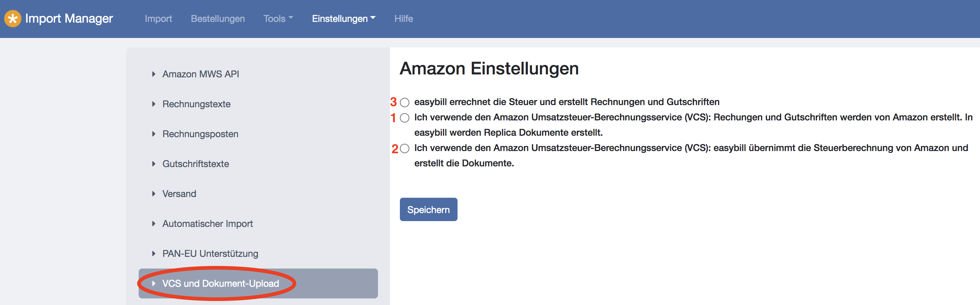The width and height of the screenshot is (980, 305).
Task: Select VCS option where Amazon erstellt Rechnungen
Action: pyautogui.click(x=405, y=118)
